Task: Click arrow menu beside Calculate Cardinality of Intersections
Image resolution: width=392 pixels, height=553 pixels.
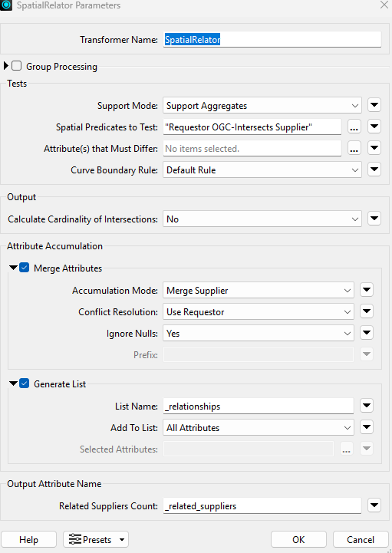Action: click(374, 219)
